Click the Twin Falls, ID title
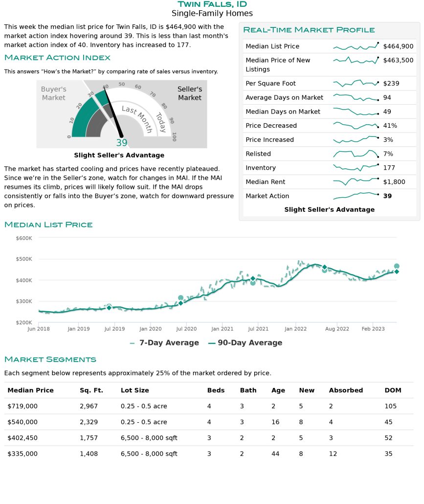 (x=212, y=4)
